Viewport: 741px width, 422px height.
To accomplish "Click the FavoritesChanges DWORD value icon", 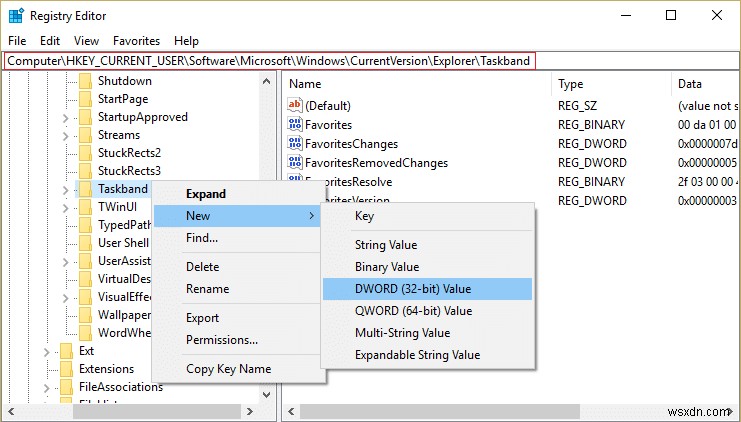I will tap(294, 144).
